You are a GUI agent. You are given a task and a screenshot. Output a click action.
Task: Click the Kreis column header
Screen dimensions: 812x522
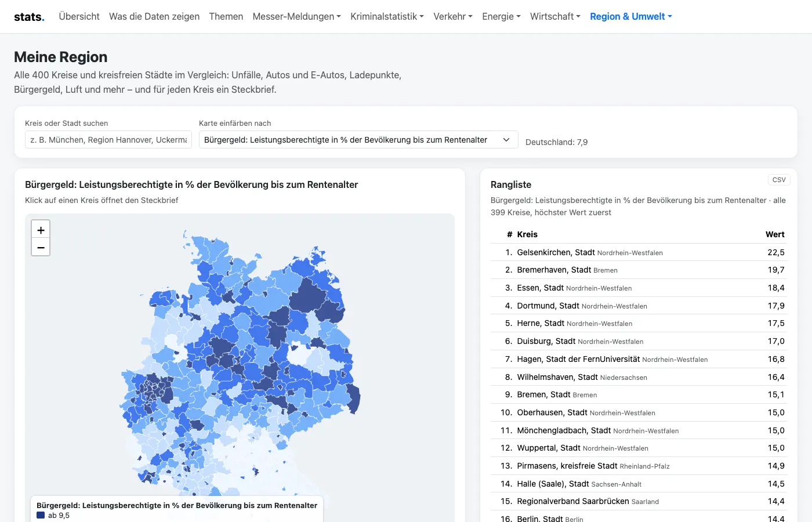click(527, 234)
